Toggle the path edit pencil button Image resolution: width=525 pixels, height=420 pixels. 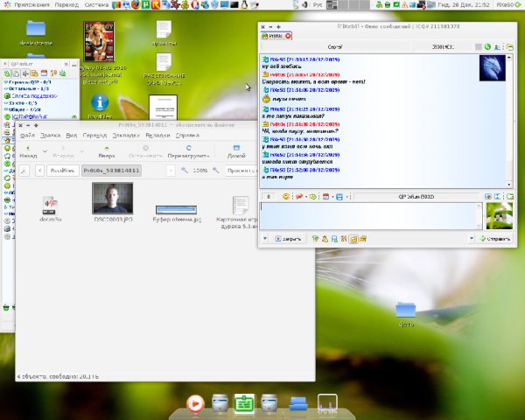click(24, 171)
